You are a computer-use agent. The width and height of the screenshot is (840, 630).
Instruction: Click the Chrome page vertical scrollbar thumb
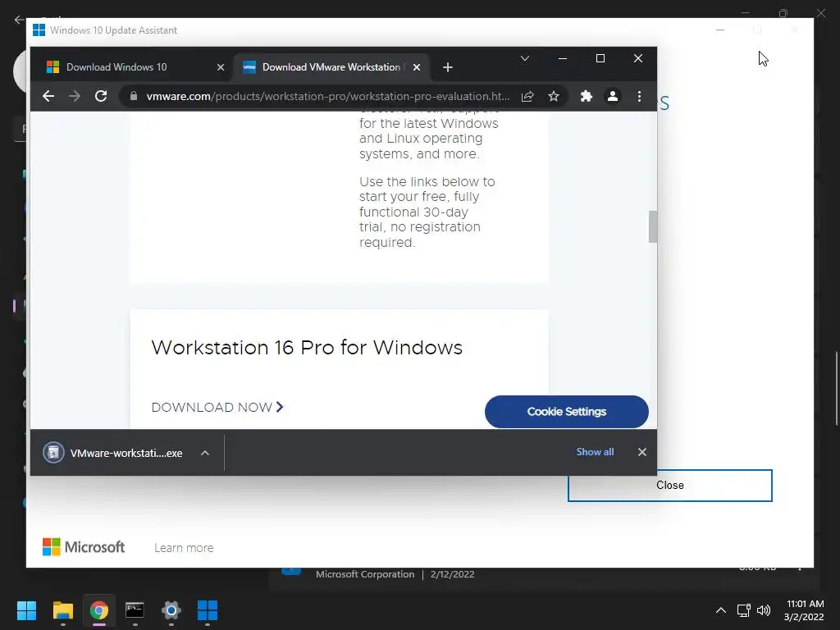pyautogui.click(x=652, y=226)
